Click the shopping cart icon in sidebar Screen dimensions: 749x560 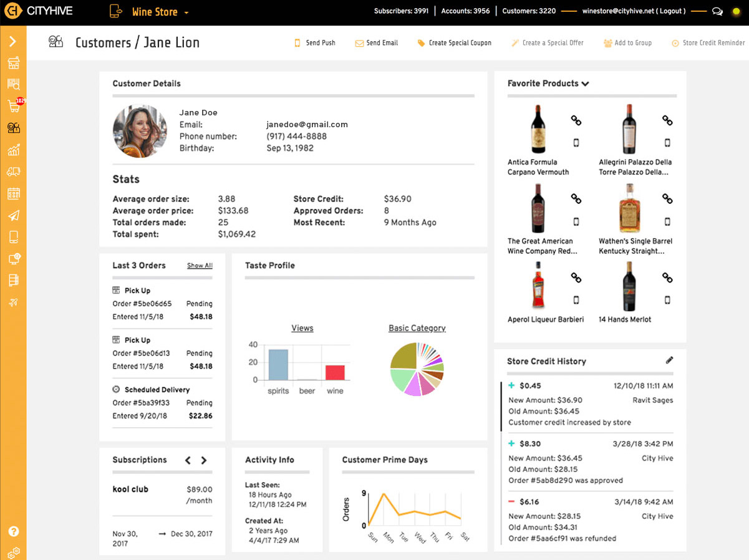(x=13, y=106)
